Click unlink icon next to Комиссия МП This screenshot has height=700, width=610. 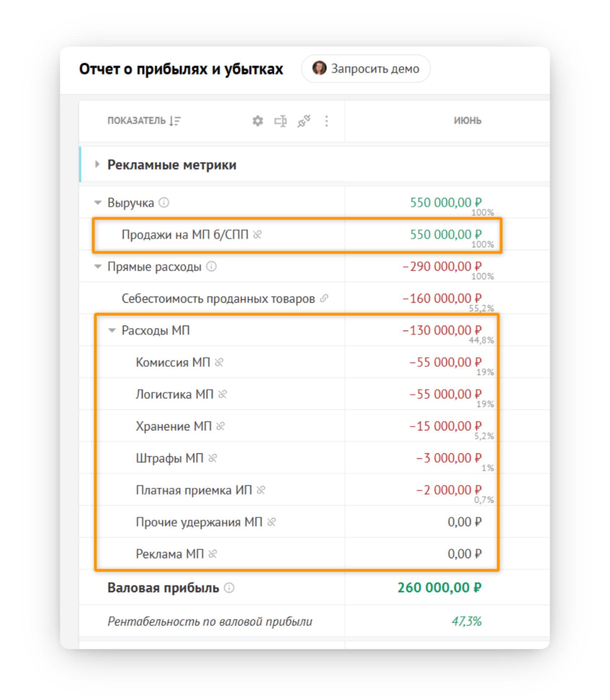click(219, 362)
